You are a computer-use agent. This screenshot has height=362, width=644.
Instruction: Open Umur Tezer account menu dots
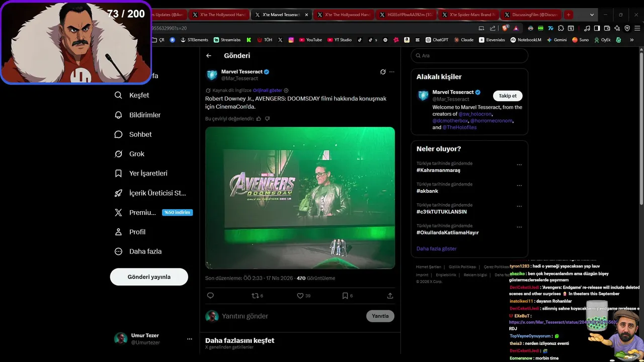coord(190,339)
